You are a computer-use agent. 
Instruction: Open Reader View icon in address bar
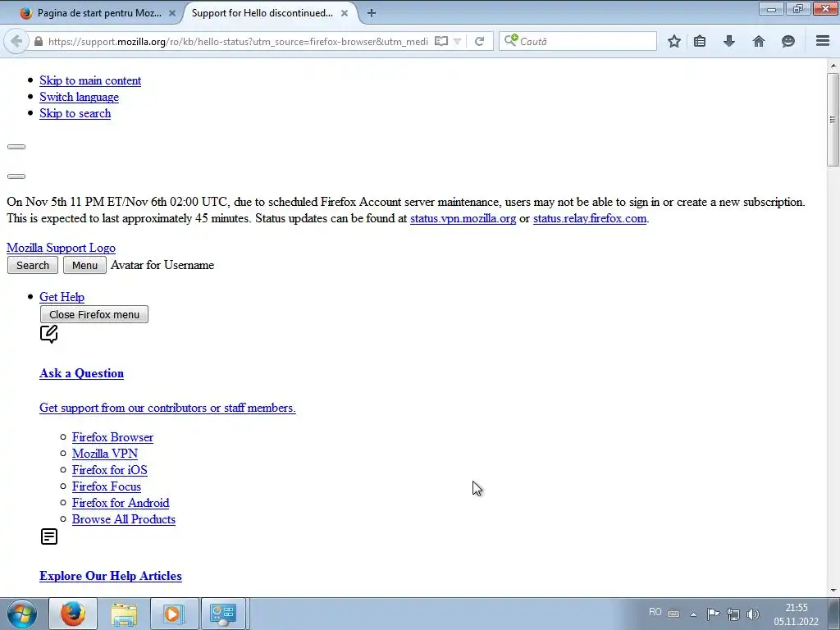tap(441, 41)
